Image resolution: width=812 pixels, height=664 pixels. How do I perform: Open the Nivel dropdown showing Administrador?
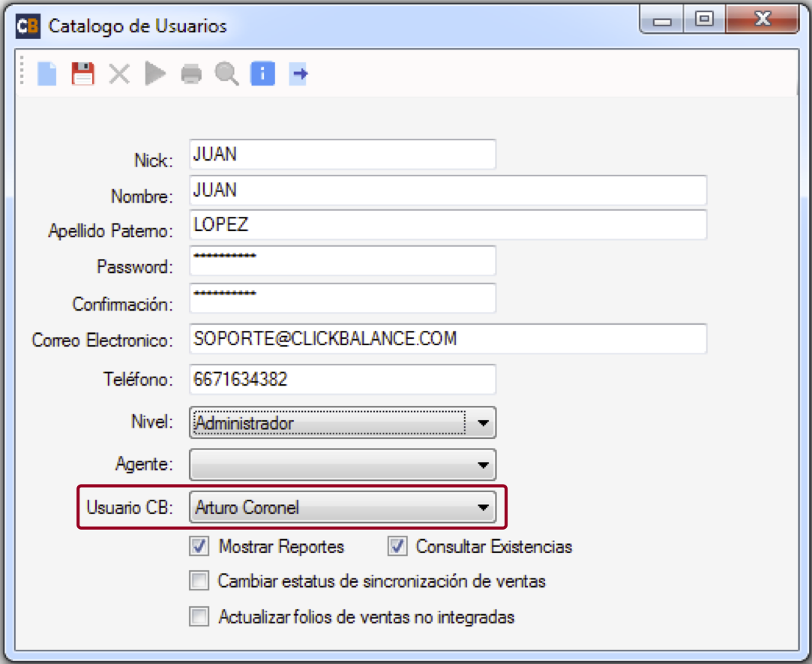(343, 422)
